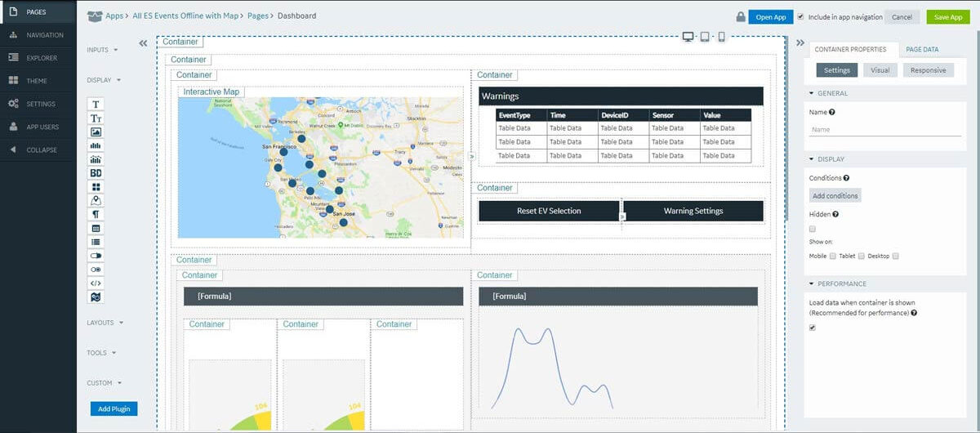Check the Tablet show-on checkbox
The width and height of the screenshot is (980, 433).
(862, 256)
